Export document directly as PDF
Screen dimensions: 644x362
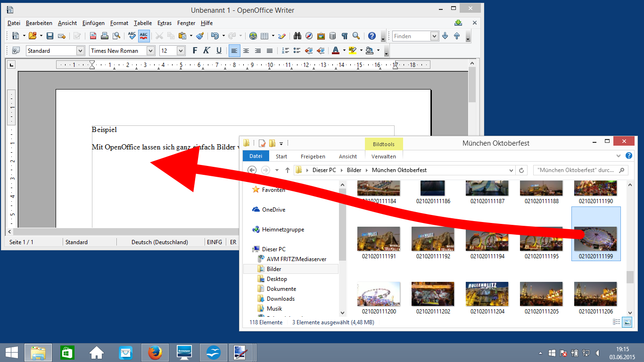click(x=93, y=36)
